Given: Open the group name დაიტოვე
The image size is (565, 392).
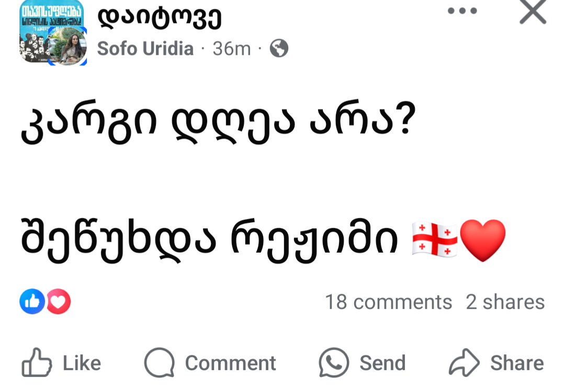Looking at the screenshot, I should coord(160,19).
